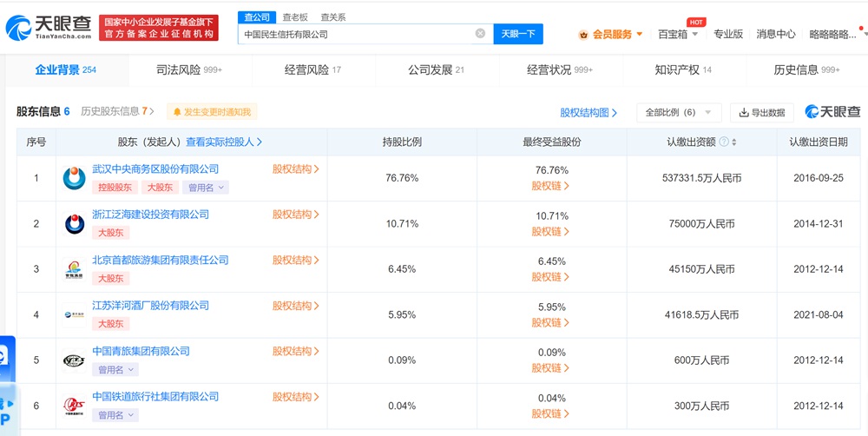The height and width of the screenshot is (436, 868).
Task: Open 股权结构 for 北京首都旅游集团
Action: [x=296, y=260]
